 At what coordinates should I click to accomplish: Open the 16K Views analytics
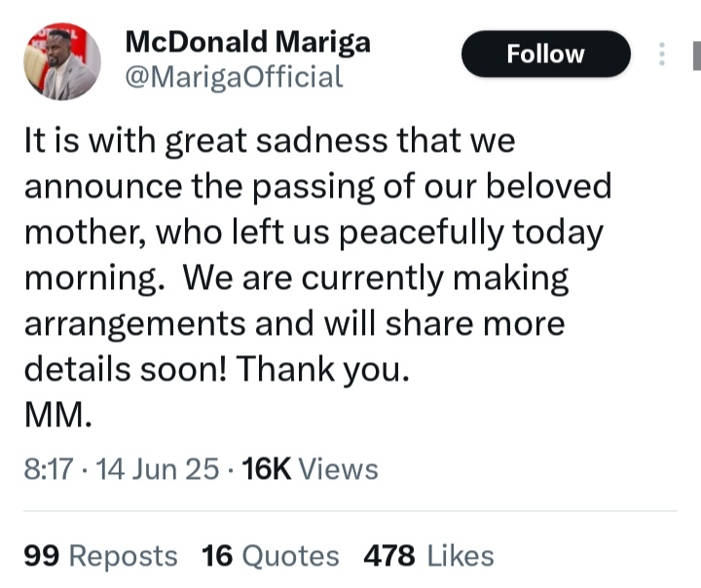click(310, 469)
